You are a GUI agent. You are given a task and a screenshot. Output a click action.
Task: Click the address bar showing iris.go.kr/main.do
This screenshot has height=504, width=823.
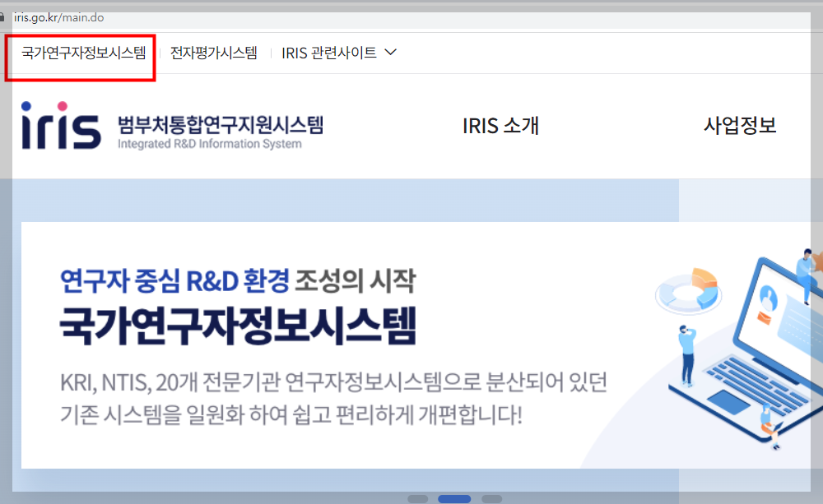click(58, 17)
